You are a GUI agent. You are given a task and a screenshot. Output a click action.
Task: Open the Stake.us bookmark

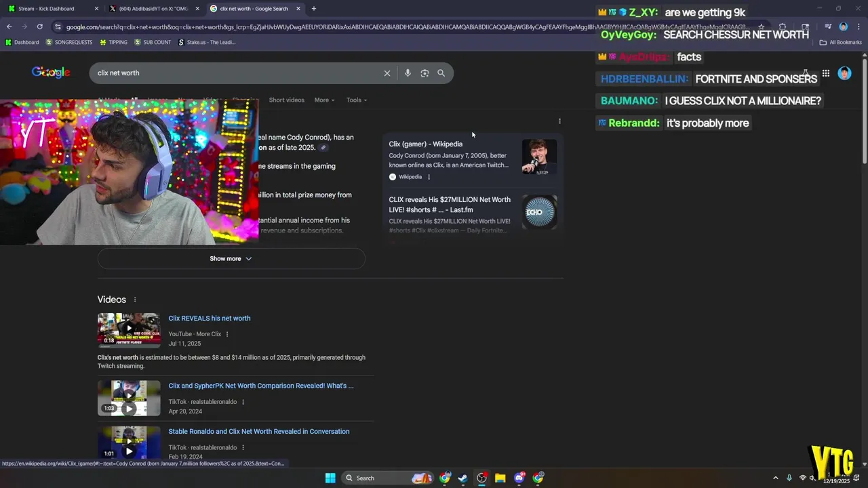click(207, 42)
